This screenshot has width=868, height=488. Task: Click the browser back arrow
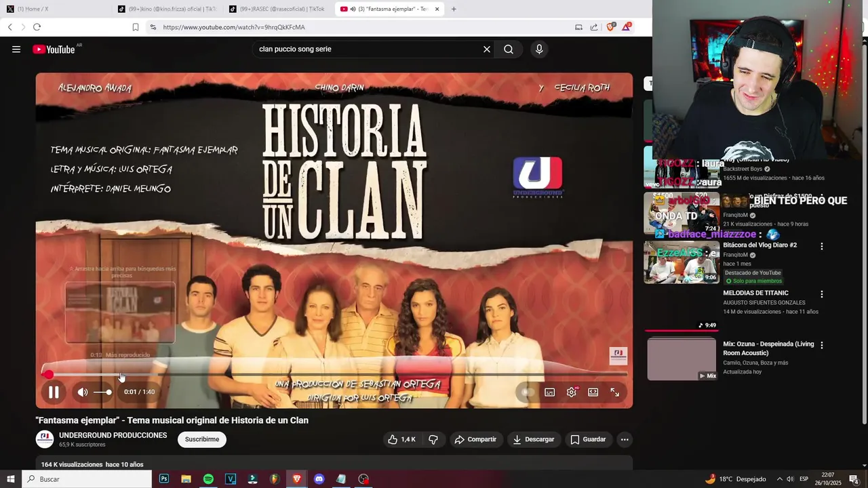pyautogui.click(x=9, y=27)
